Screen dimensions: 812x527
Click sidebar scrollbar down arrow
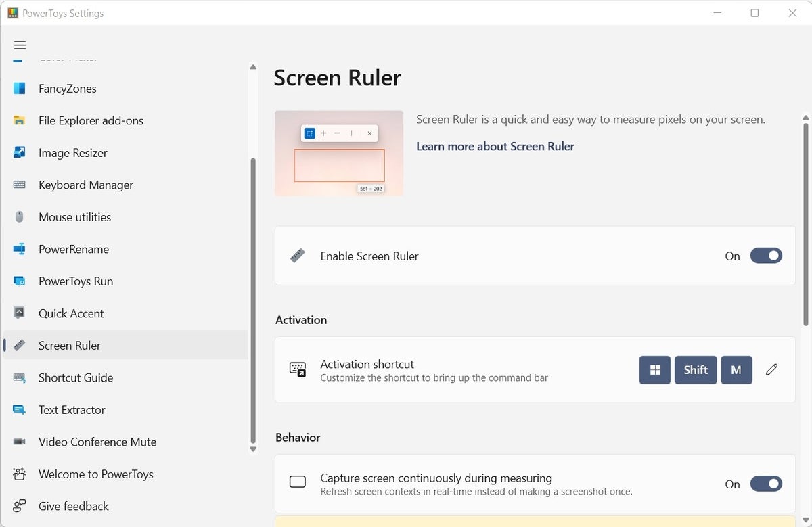coord(253,449)
